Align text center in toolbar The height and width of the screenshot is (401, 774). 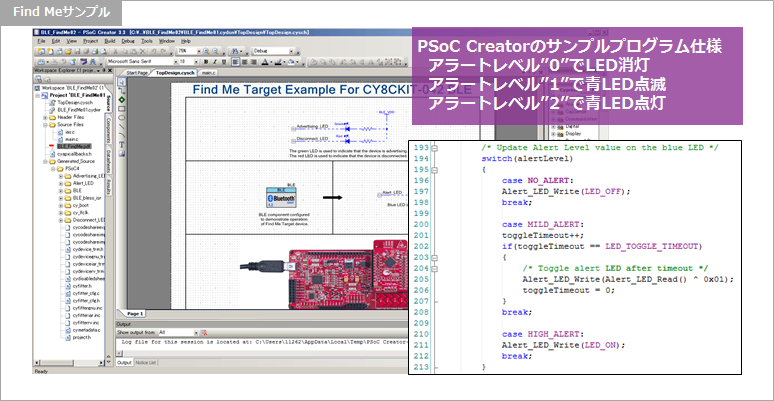[x=244, y=62]
